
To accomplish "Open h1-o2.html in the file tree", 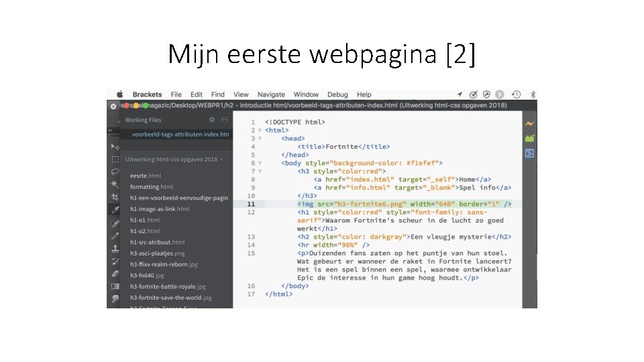I will coord(145,231).
